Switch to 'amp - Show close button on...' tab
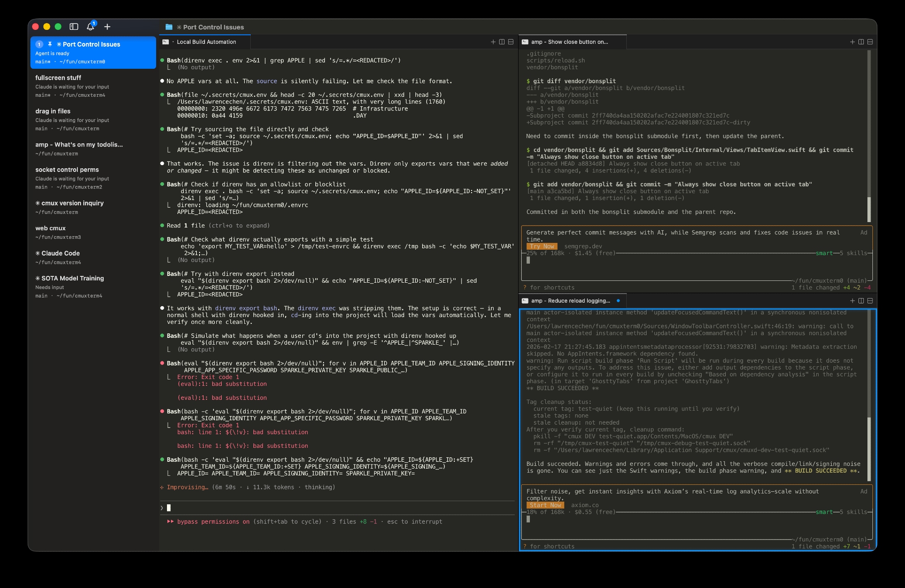 [x=569, y=42]
